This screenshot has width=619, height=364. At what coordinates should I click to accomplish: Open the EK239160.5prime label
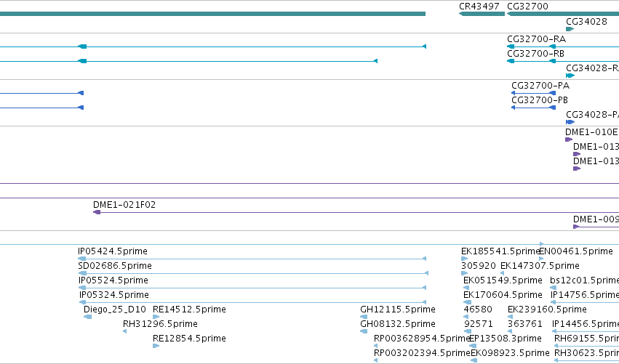[x=547, y=310]
